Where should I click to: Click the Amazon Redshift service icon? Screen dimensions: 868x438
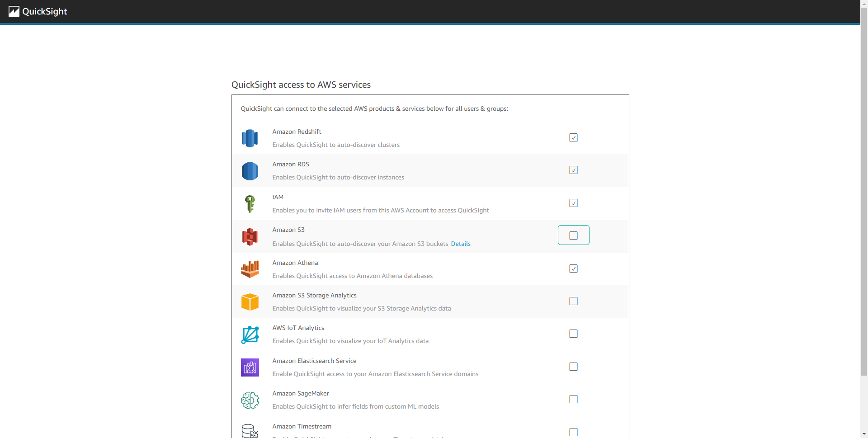tap(250, 138)
